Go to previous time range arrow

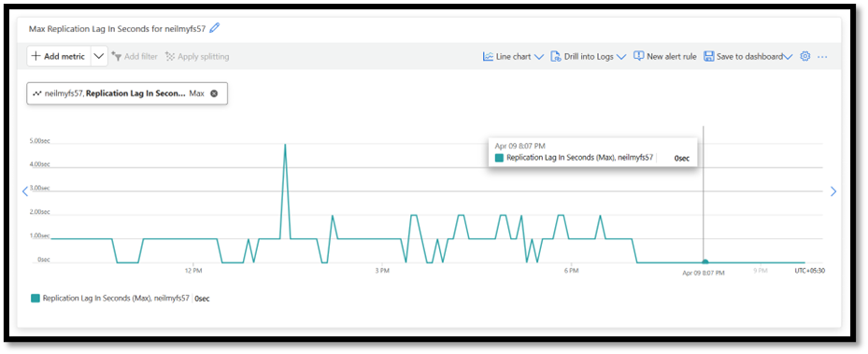tap(25, 191)
